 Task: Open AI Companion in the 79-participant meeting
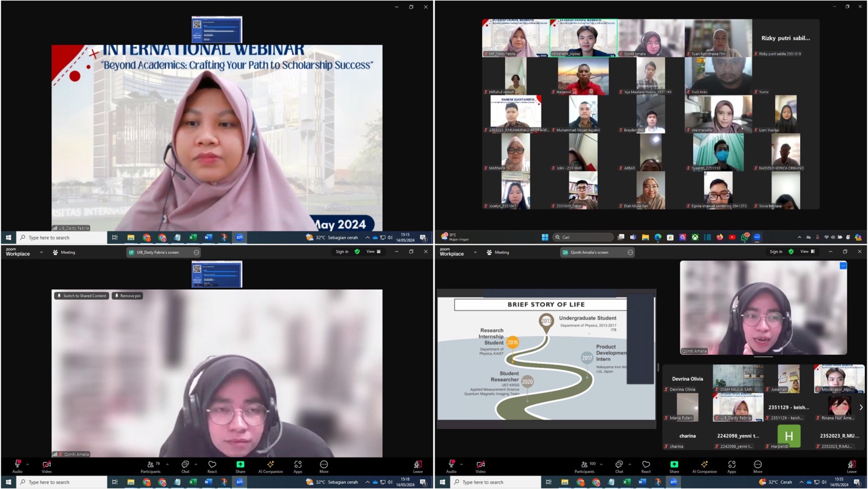tap(270, 466)
